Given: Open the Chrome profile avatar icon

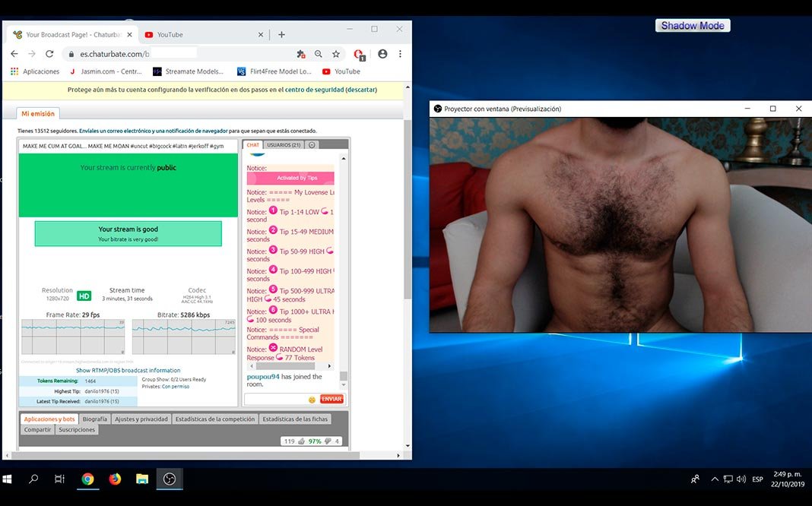Looking at the screenshot, I should click(x=382, y=54).
